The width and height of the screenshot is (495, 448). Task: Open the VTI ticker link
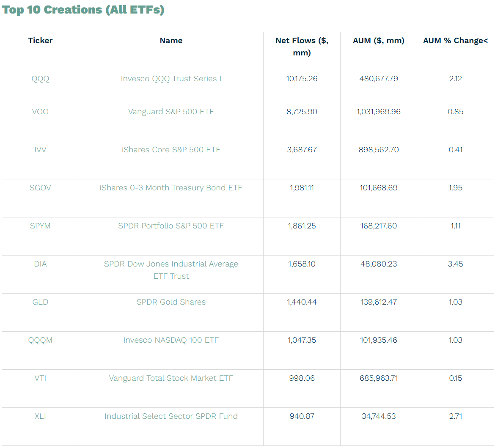coord(40,378)
